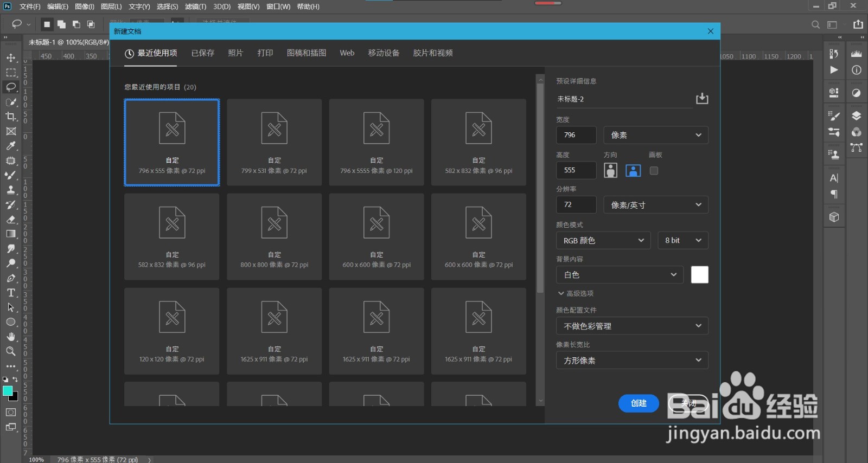868x463 pixels.
Task: Select the Spot Healing Brush tool
Action: (x=11, y=161)
